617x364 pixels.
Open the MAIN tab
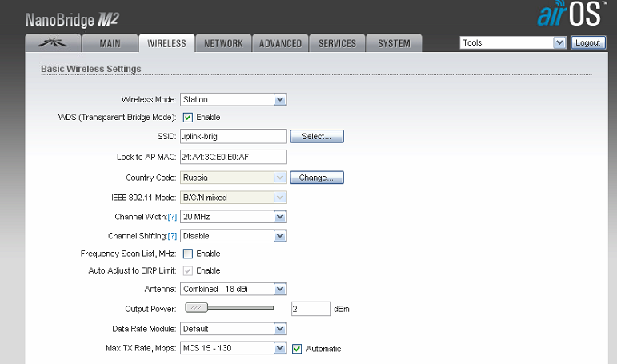click(x=110, y=44)
